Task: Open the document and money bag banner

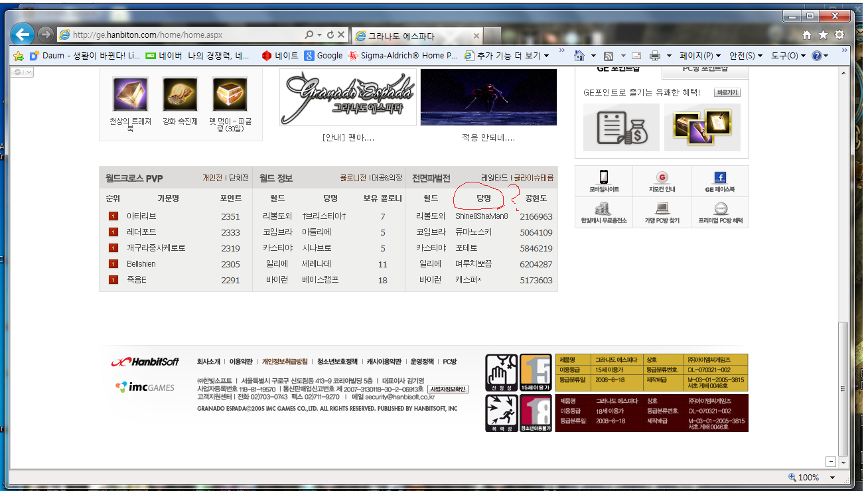Action: click(x=622, y=127)
